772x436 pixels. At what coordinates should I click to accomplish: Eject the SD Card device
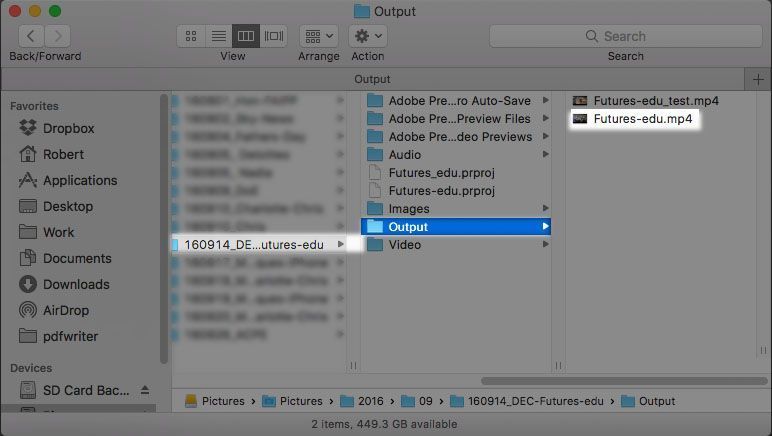pyautogui.click(x=145, y=390)
